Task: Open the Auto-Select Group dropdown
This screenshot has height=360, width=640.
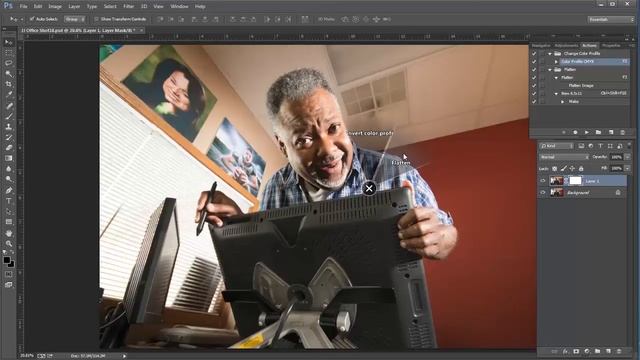Action: (x=75, y=19)
